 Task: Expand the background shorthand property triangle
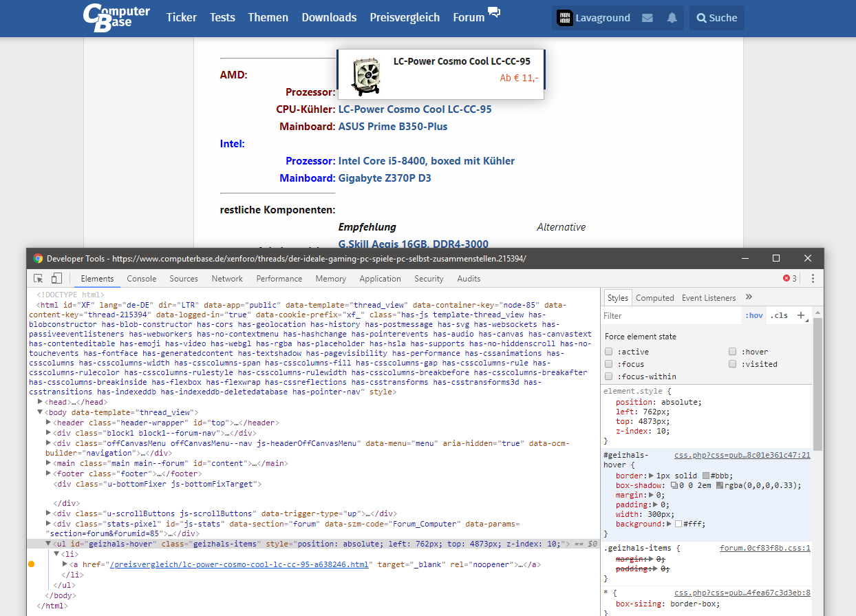coord(670,524)
